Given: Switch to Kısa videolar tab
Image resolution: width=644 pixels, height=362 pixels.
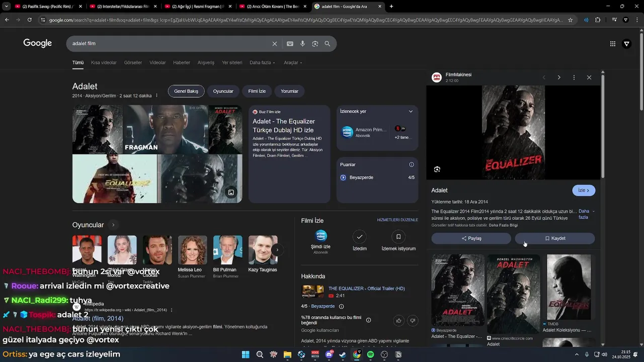Looking at the screenshot, I should coord(104,63).
